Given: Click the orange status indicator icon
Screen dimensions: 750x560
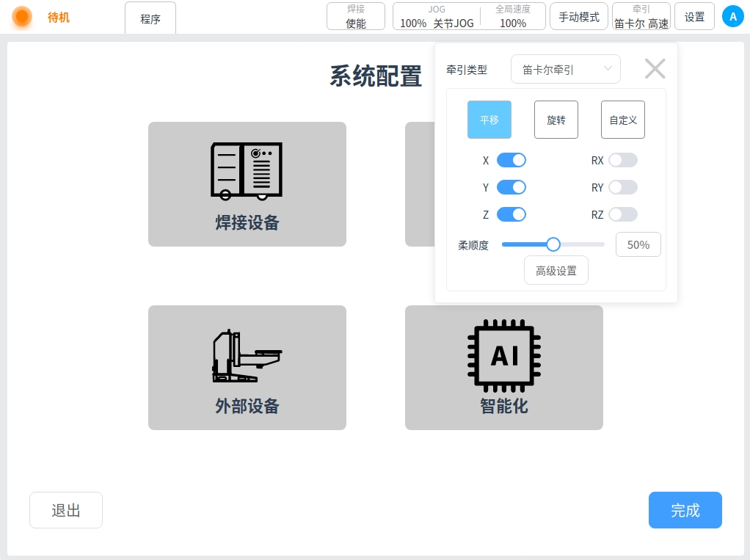Looking at the screenshot, I should [22, 17].
